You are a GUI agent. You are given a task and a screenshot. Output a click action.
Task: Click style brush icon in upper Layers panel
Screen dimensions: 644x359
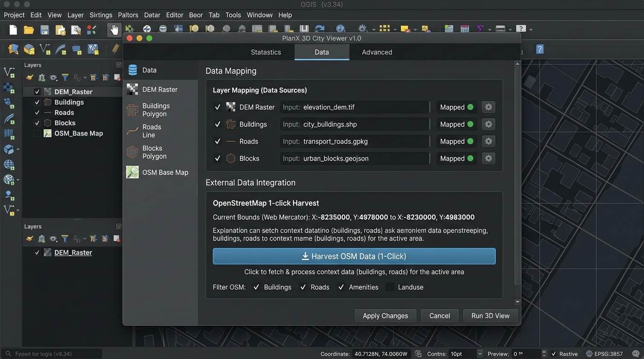30,78
